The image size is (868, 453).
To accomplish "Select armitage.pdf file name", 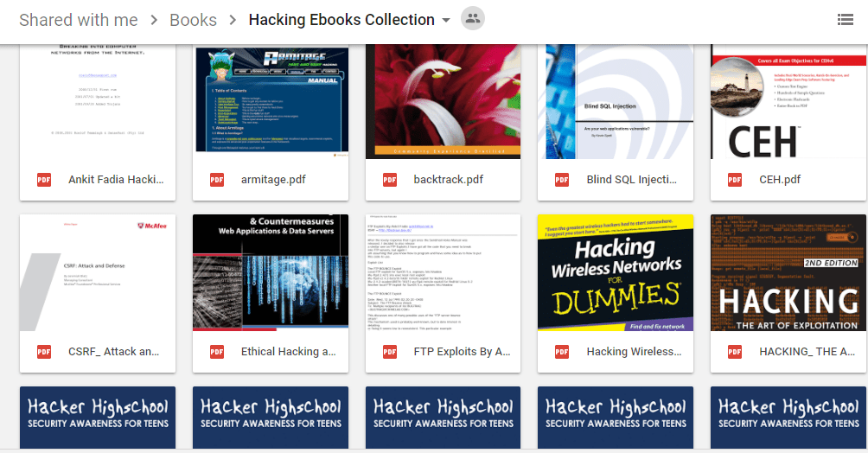I will pyautogui.click(x=273, y=180).
